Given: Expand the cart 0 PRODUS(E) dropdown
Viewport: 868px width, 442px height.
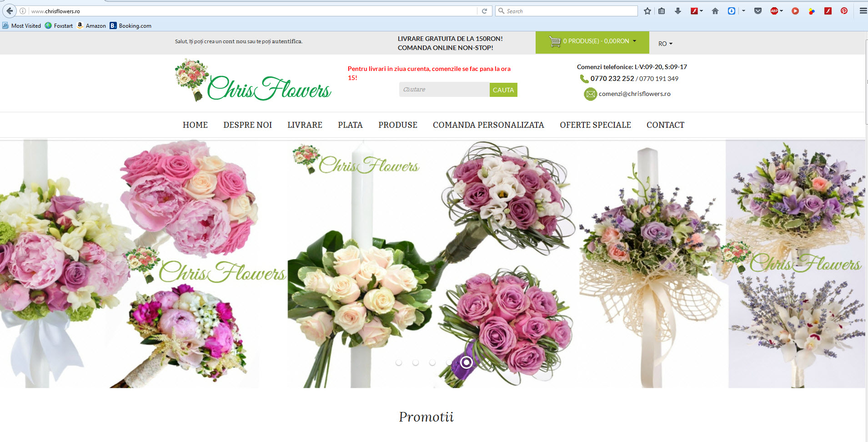Looking at the screenshot, I should click(x=592, y=42).
